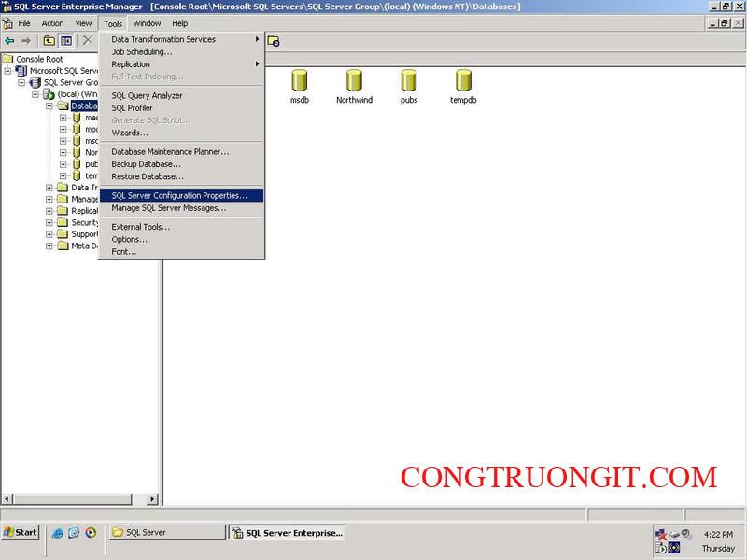This screenshot has height=560, width=747.
Task: Open the Data Transformation Services submenu
Action: pos(181,39)
